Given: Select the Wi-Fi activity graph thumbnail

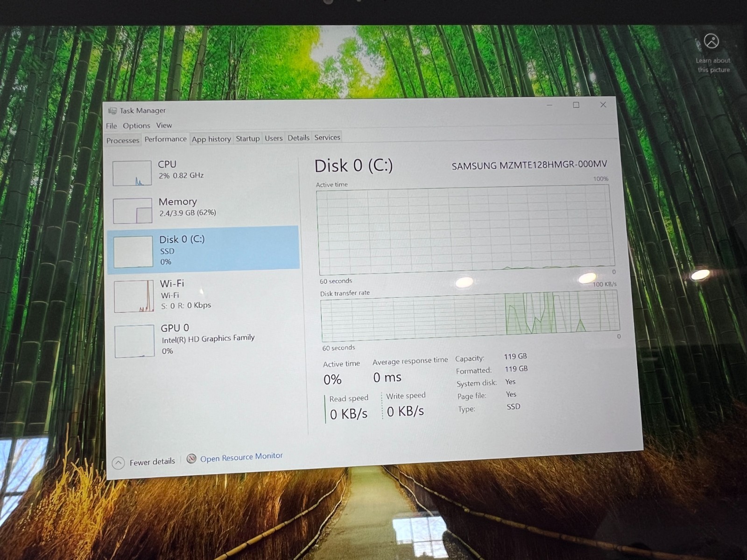Looking at the screenshot, I should pos(134,296).
